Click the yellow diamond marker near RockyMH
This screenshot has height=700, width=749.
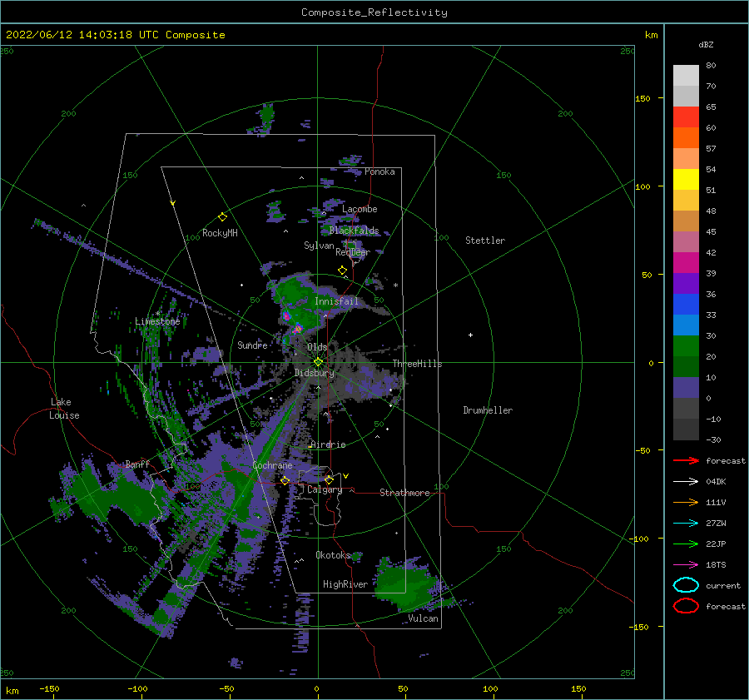tap(222, 217)
